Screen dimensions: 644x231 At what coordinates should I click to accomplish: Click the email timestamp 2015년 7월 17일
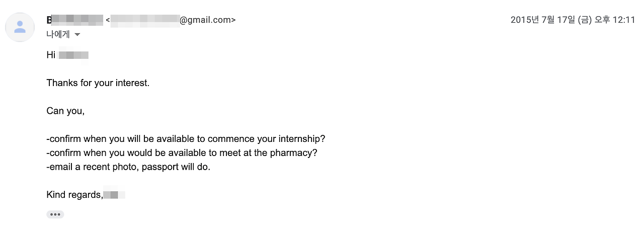click(x=551, y=20)
